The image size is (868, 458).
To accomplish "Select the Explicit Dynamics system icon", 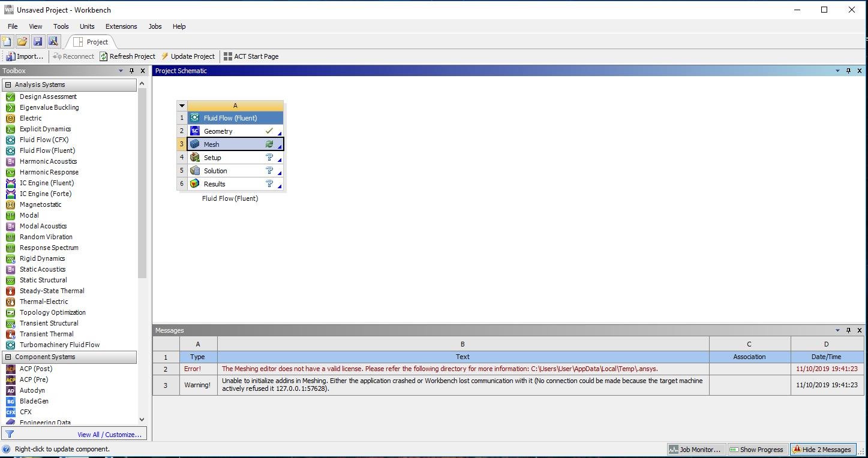I will pyautogui.click(x=10, y=129).
